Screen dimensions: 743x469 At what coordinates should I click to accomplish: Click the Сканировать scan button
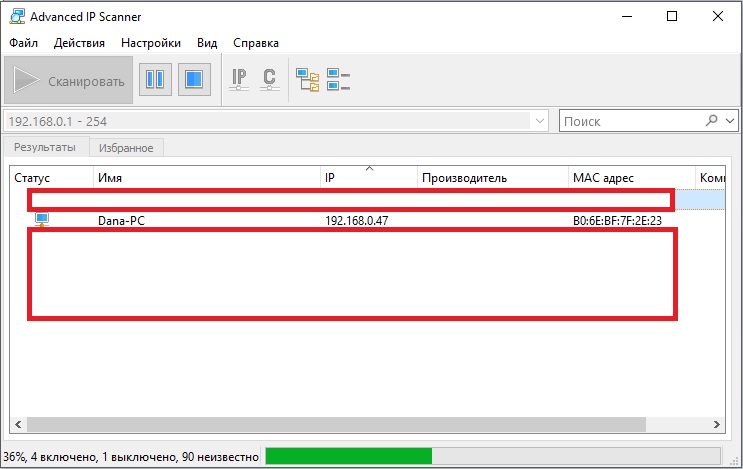tap(69, 80)
